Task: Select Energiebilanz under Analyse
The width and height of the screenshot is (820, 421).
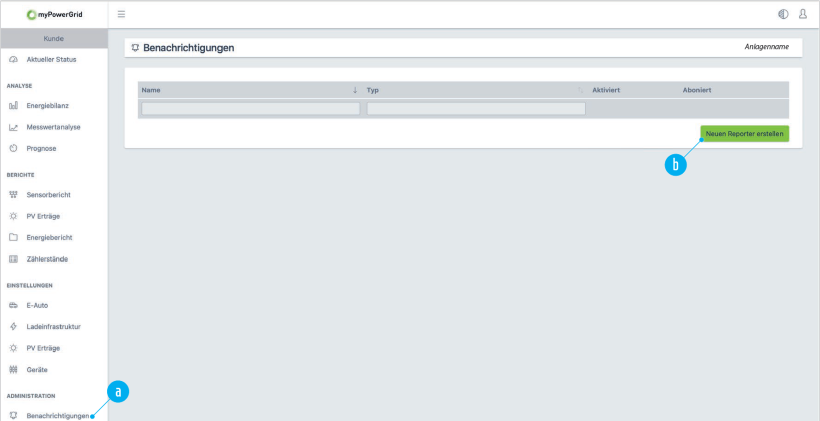Action: (x=47, y=105)
